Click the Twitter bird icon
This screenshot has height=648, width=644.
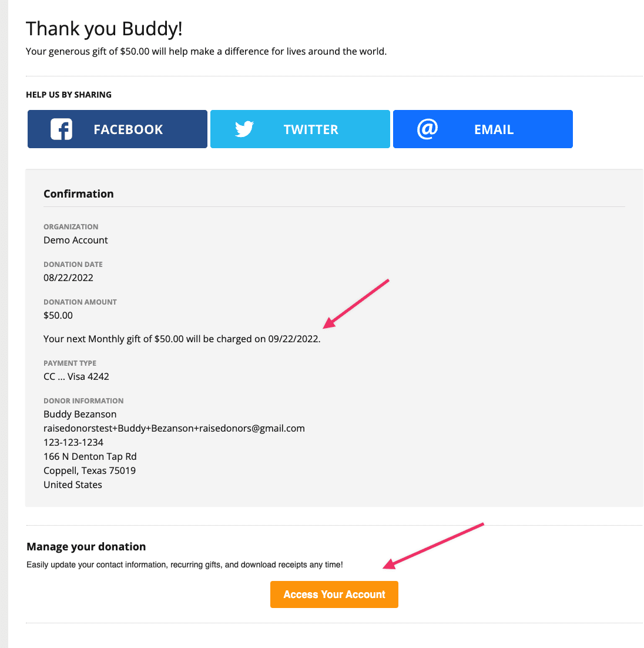coord(244,129)
